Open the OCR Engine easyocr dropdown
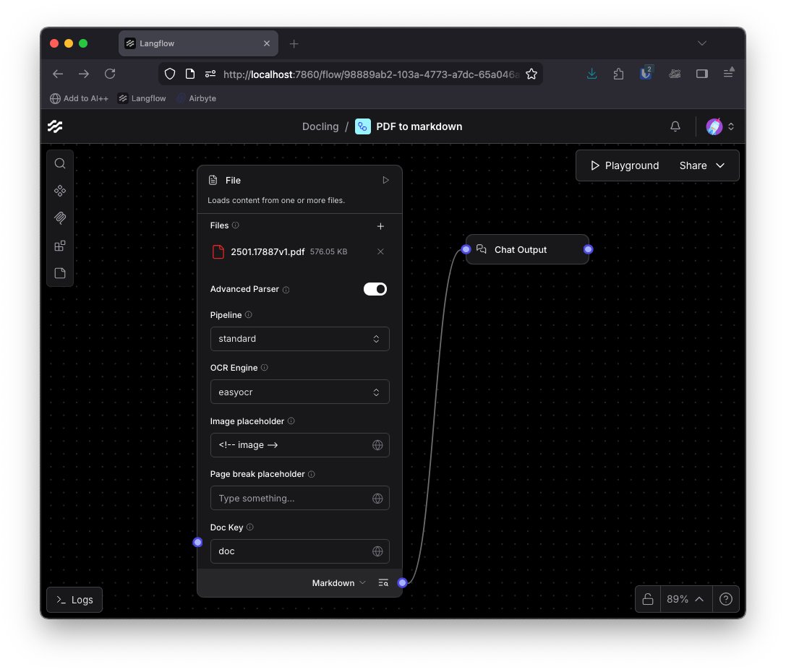786x672 pixels. coord(300,392)
